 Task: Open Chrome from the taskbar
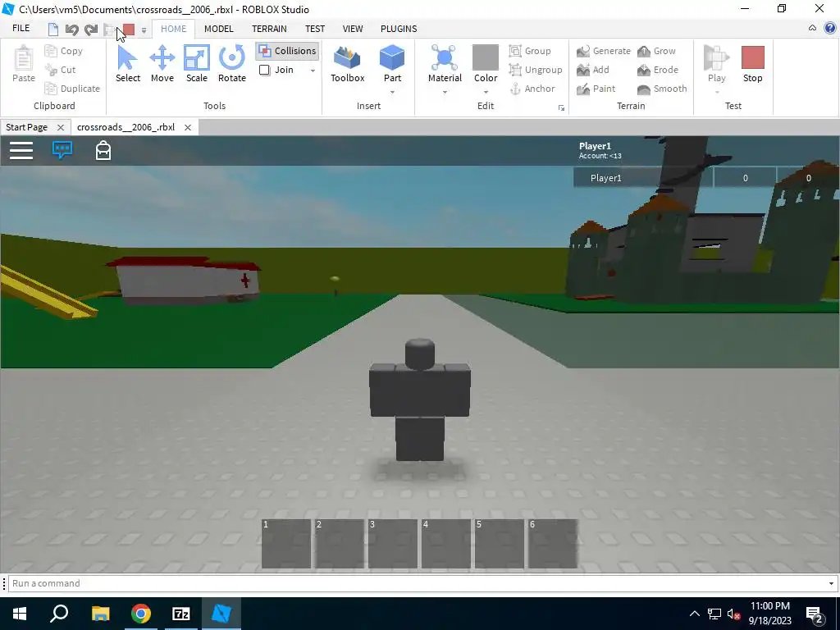[x=141, y=614]
